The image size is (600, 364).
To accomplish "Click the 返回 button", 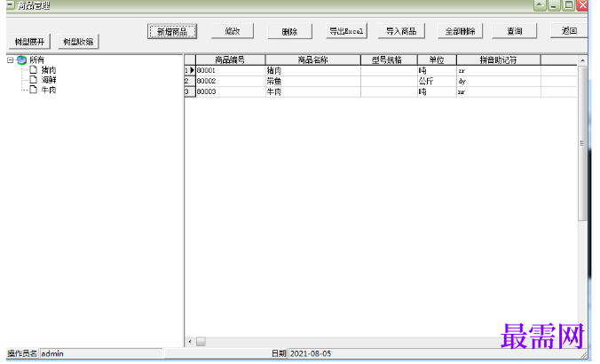I will click(569, 30).
